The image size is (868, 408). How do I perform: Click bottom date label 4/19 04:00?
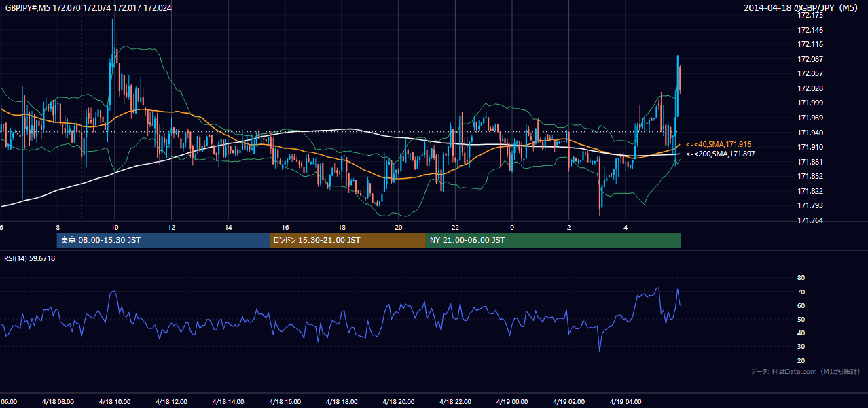626,402
